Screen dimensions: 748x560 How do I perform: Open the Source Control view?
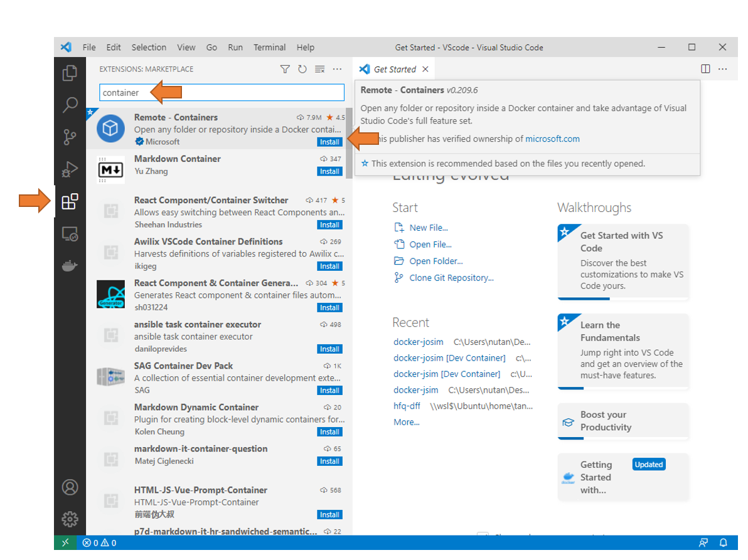click(70, 137)
